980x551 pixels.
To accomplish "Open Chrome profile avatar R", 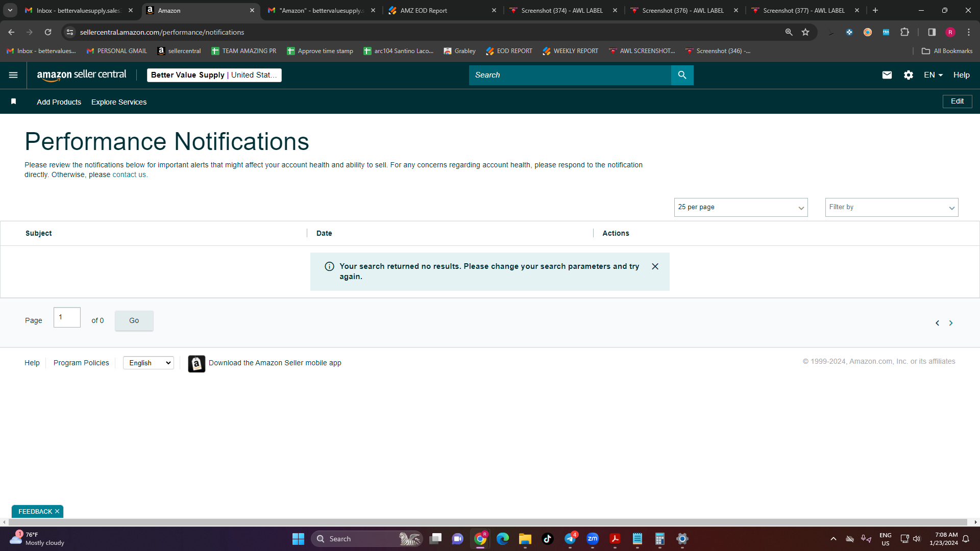I will coord(950,32).
